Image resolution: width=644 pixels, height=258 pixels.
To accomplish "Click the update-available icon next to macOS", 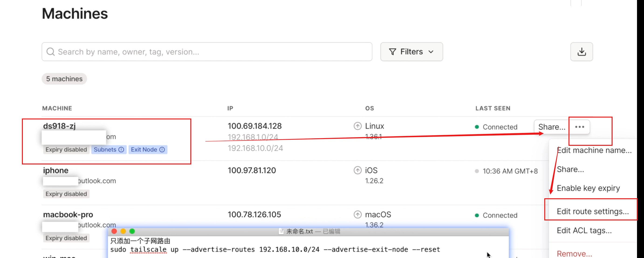I will point(357,214).
